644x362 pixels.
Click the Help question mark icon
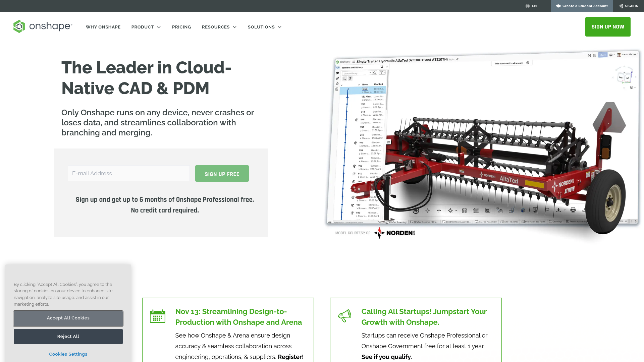click(611, 55)
